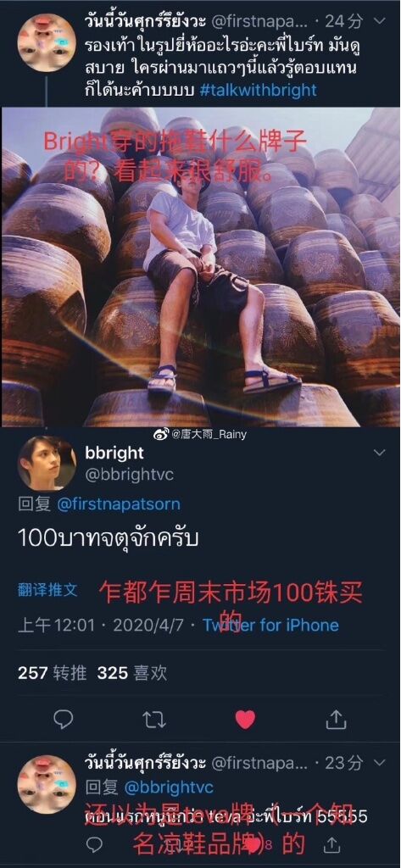
Task: Open bbright's profile avatar
Action: coord(47,463)
